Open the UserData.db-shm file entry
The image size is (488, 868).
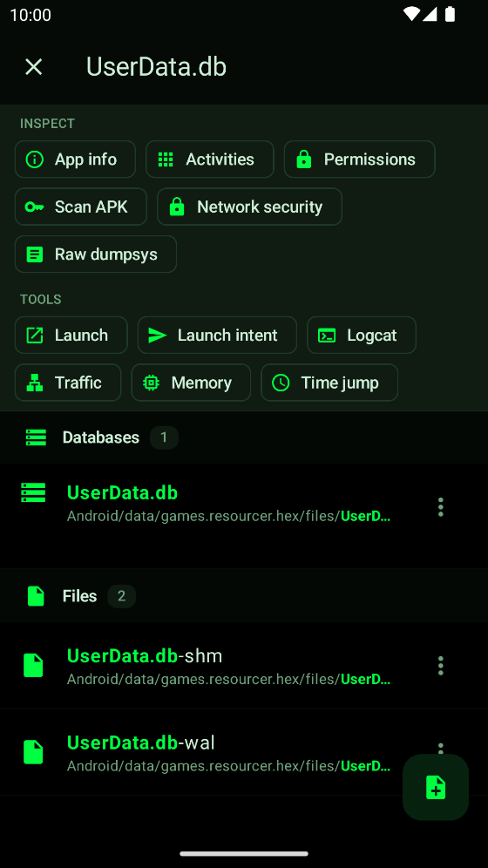coord(244,666)
